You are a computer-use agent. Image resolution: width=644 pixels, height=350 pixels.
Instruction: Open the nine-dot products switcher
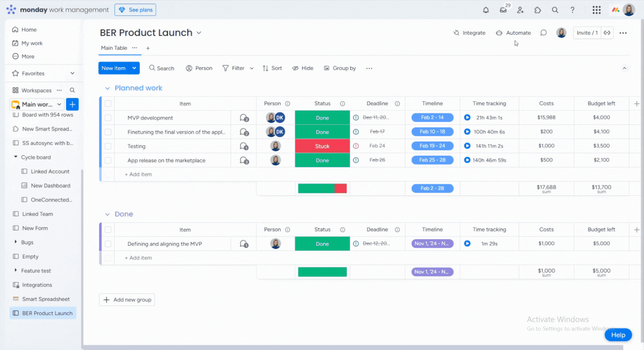[597, 10]
